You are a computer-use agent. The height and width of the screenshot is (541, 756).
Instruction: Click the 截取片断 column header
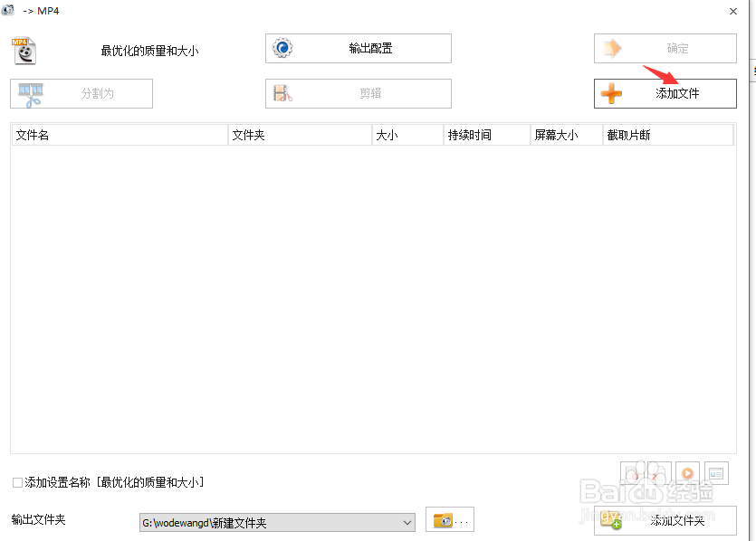[668, 135]
